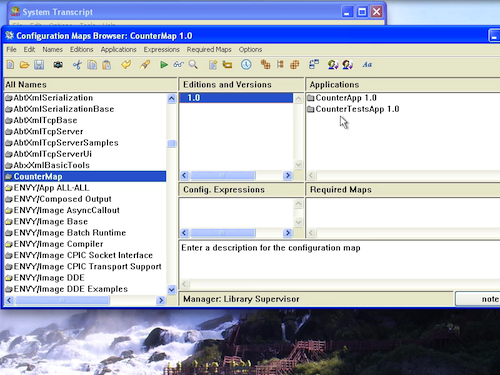The image size is (500, 375).
Task: Click the All Names list scroll-down arrow
Action: tap(171, 290)
